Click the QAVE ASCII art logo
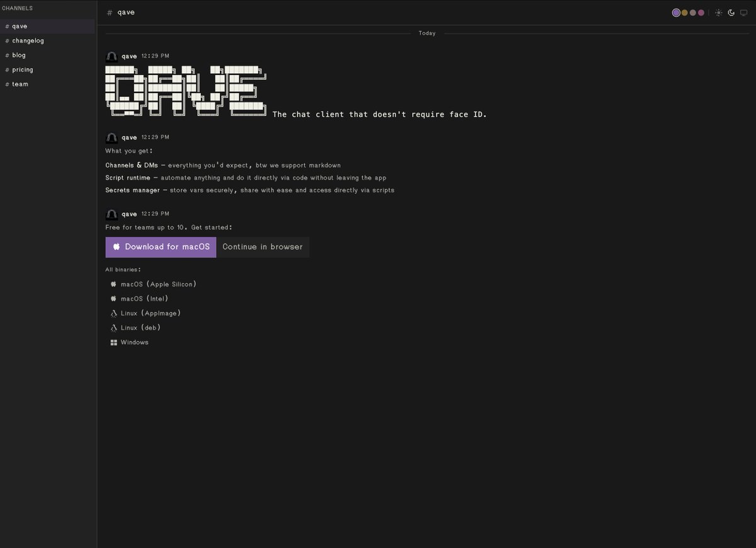The image size is (756, 548). (x=186, y=91)
